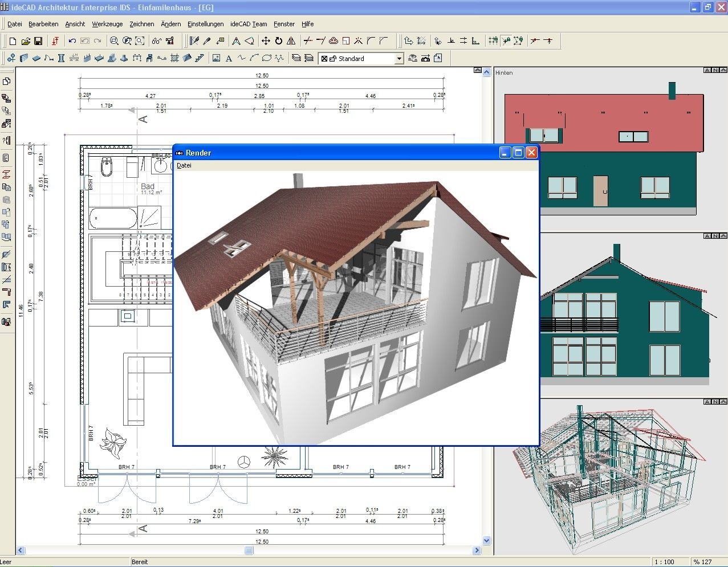The height and width of the screenshot is (567, 728).
Task: Click the Mirror tool icon
Action: [x=291, y=41]
